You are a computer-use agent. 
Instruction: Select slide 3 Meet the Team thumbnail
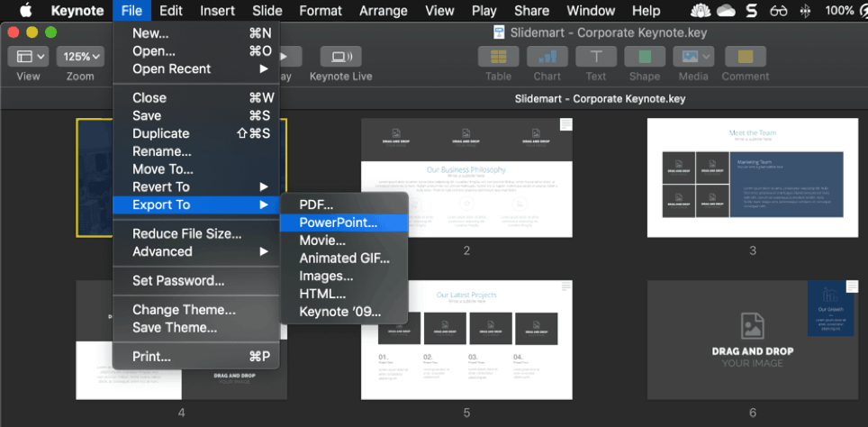coord(752,177)
